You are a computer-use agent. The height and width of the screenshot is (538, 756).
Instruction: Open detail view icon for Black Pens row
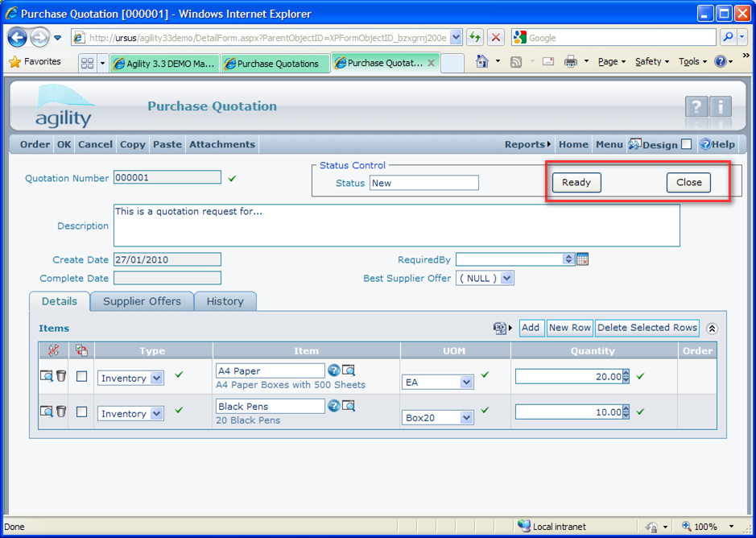[47, 412]
